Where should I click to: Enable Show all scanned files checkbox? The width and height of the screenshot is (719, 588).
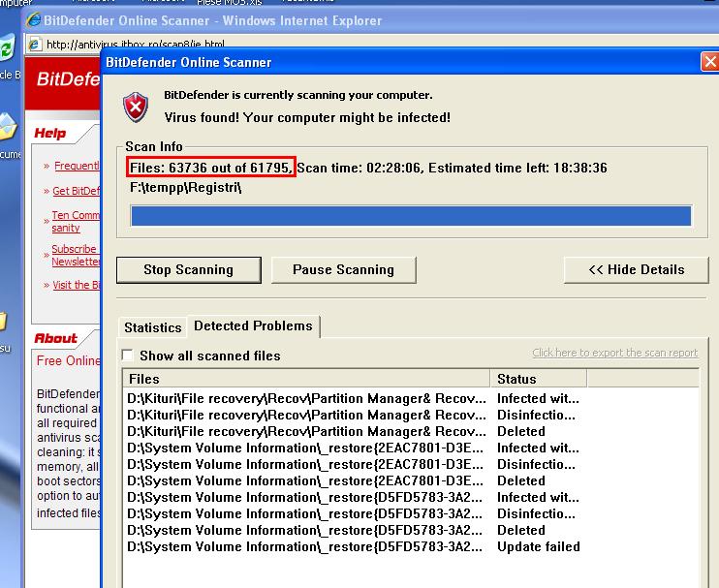click(x=128, y=356)
